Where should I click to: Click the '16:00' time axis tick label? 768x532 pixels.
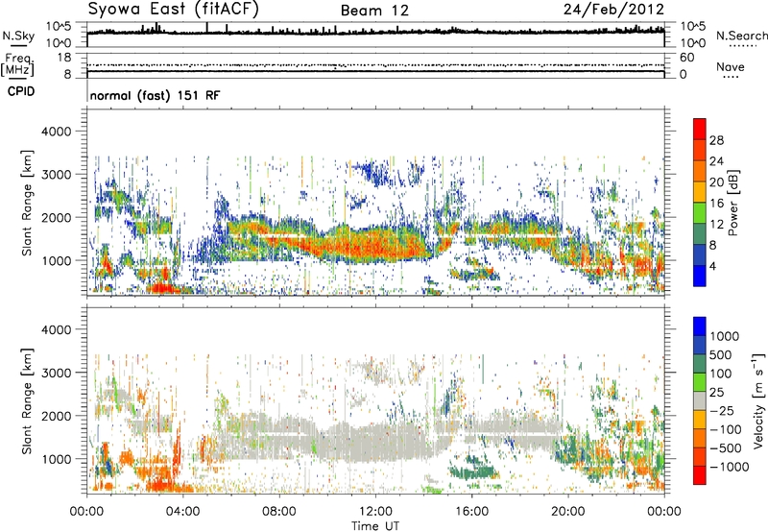pyautogui.click(x=471, y=512)
